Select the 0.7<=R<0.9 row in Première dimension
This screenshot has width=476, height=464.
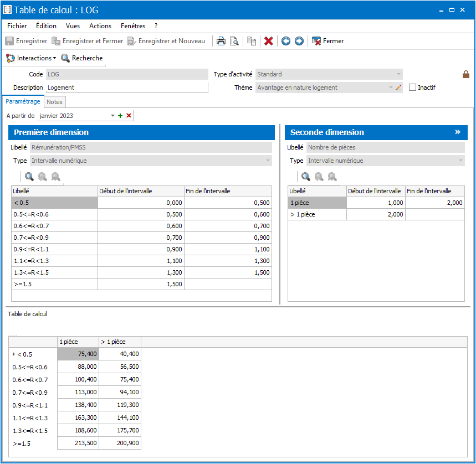coord(141,238)
